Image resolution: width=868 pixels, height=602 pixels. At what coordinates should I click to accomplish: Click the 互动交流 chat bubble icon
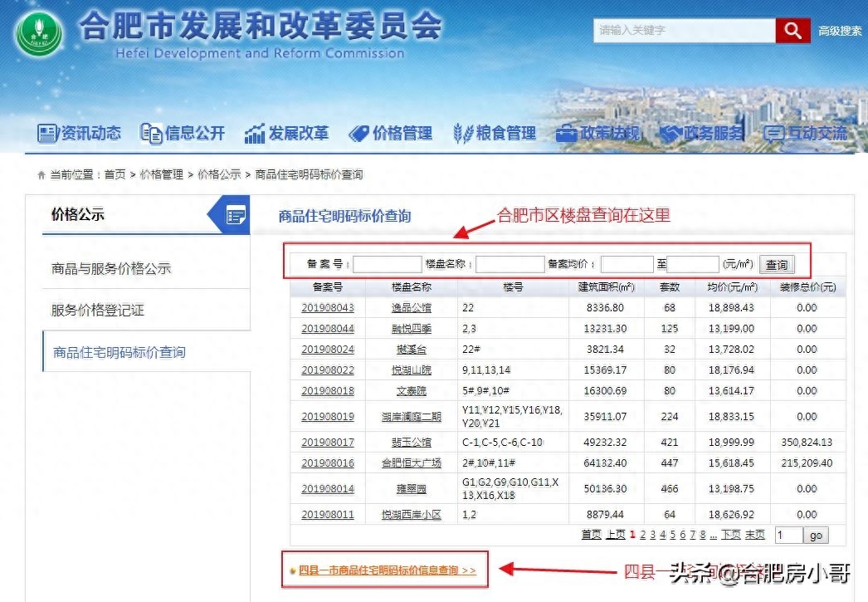tap(774, 134)
